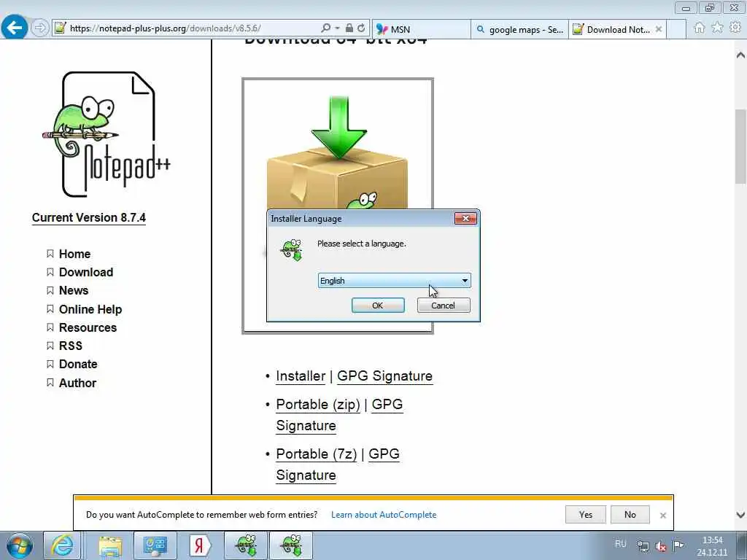Open Windows Explorer folder taskbar icon
The image size is (747, 560).
(111, 545)
